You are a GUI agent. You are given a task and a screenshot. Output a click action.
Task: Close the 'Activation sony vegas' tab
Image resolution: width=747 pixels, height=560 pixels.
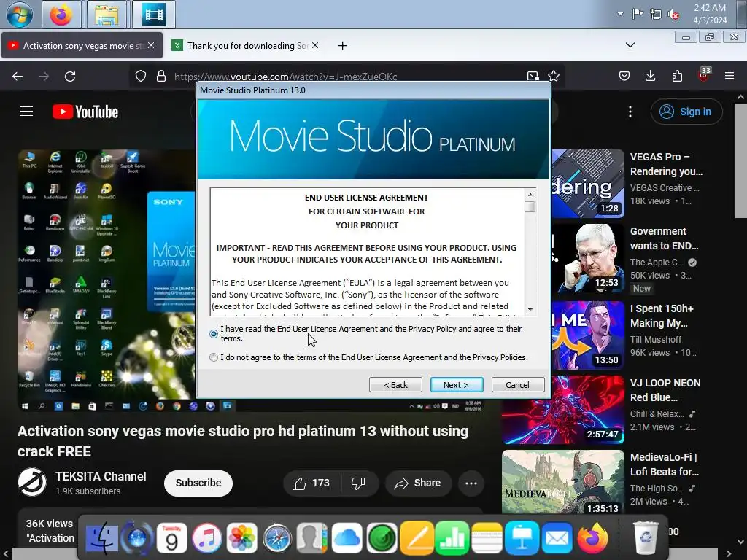coord(151,45)
